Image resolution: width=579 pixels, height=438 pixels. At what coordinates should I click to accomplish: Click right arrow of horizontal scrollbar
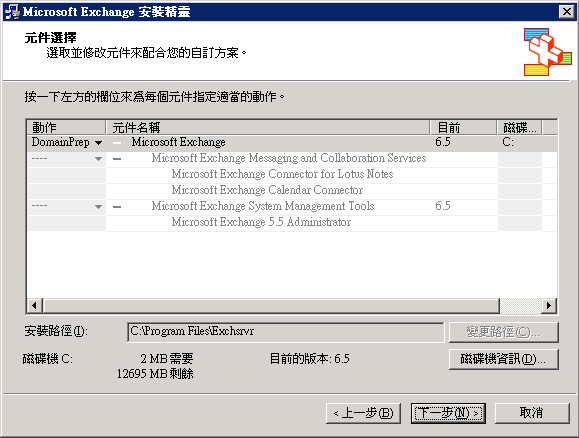(549, 305)
